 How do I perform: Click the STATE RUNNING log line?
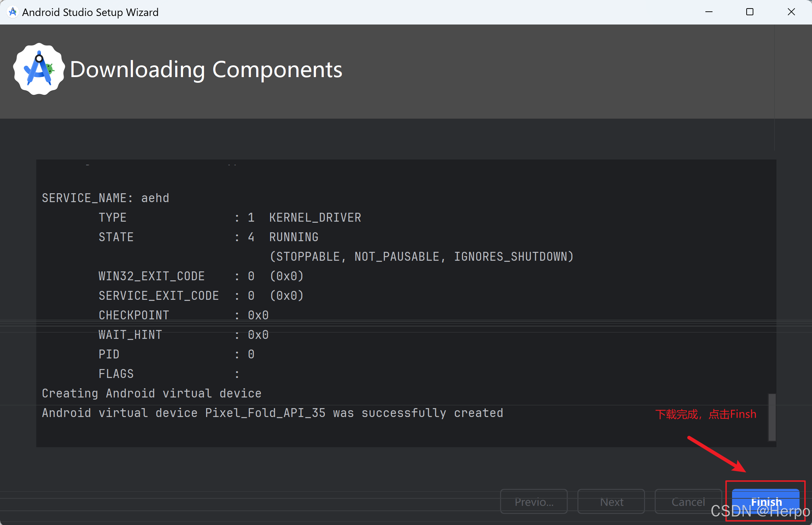[x=208, y=237]
